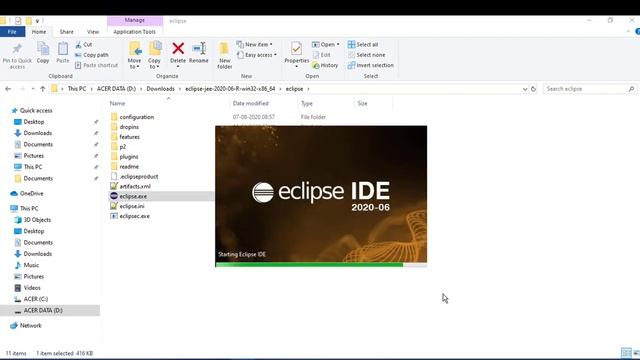
Task: Open ACER (C:) drive
Action: tap(36, 299)
